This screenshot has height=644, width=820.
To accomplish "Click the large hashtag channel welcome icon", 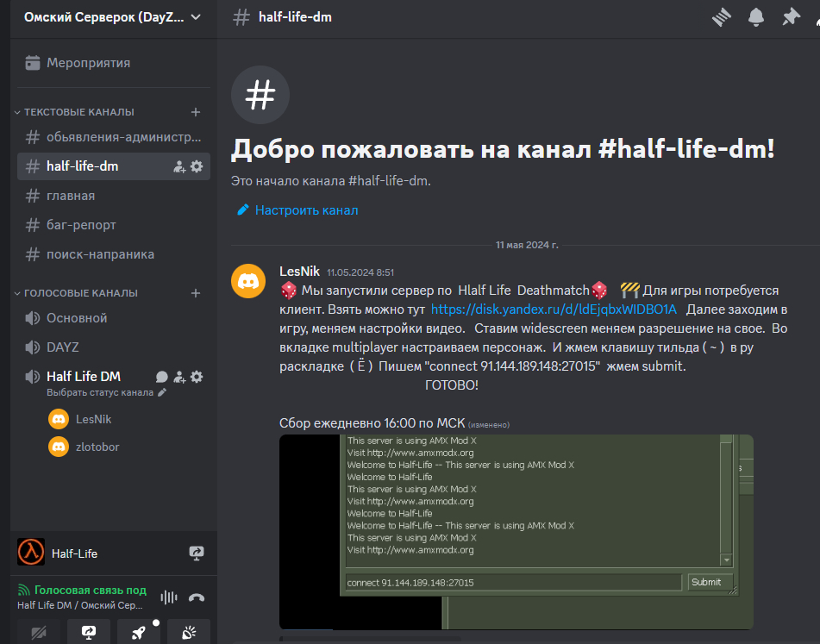I will tap(260, 95).
